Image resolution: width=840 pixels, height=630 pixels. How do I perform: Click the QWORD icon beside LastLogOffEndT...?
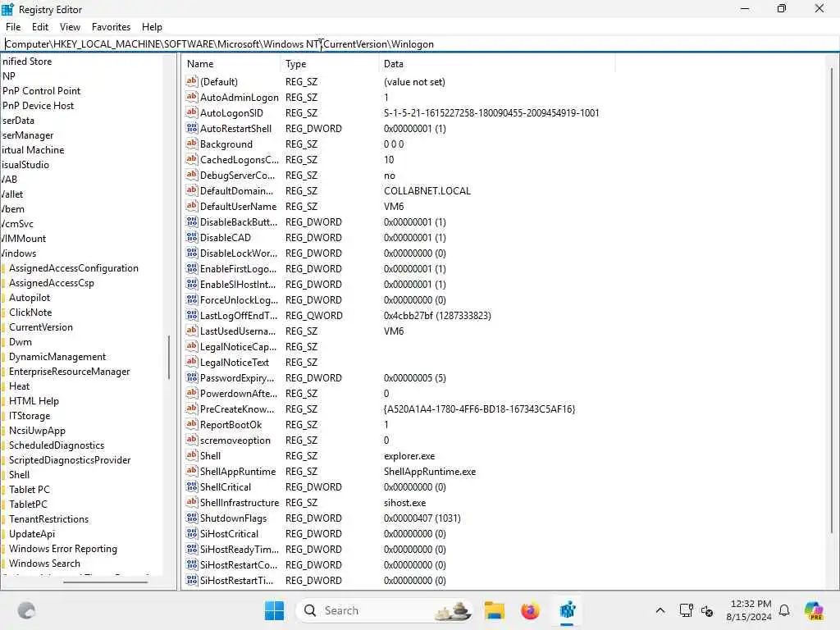[x=192, y=315]
